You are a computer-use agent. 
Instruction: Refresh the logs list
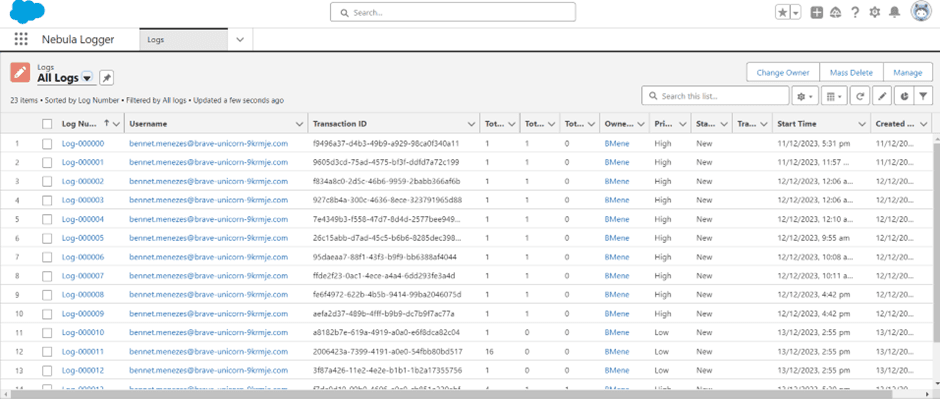point(859,96)
